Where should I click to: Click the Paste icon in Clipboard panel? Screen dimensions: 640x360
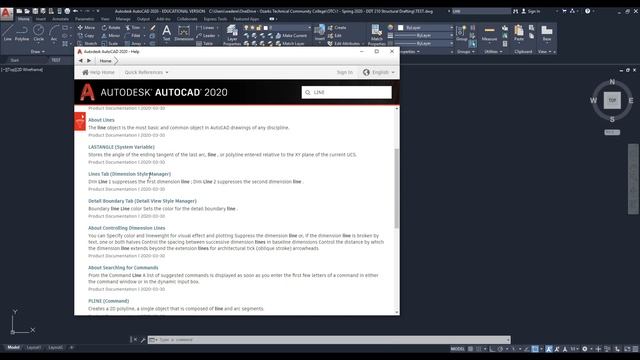[x=519, y=33]
